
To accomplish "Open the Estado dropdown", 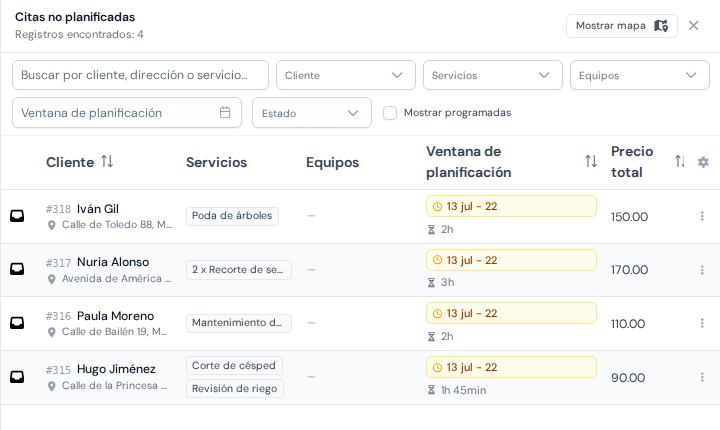I will tap(312, 113).
